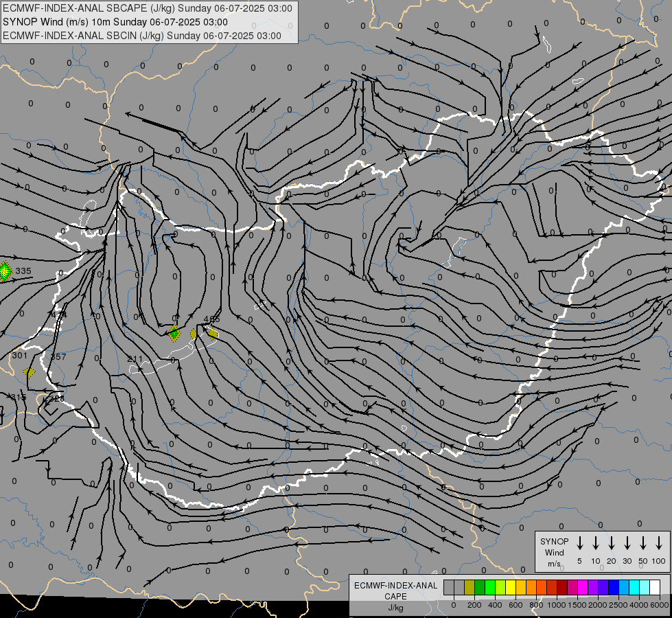Click the green-yellow diamond marker beside 335

(5, 271)
